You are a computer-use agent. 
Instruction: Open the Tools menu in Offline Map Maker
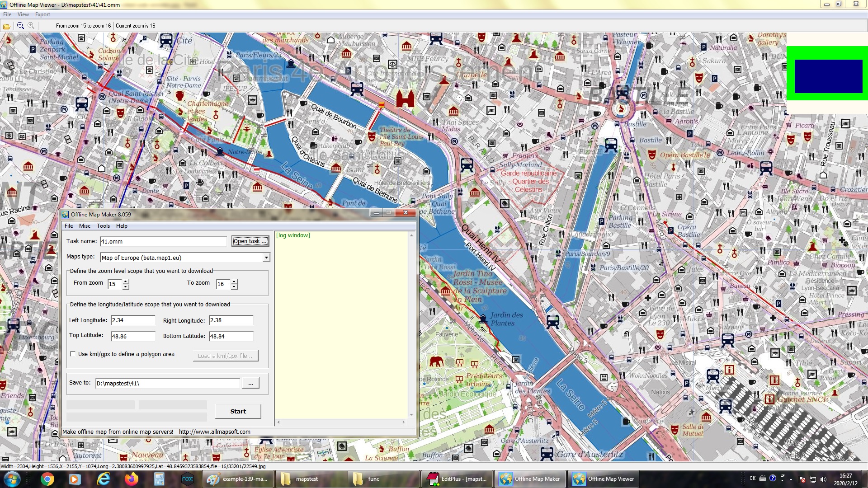coord(103,226)
